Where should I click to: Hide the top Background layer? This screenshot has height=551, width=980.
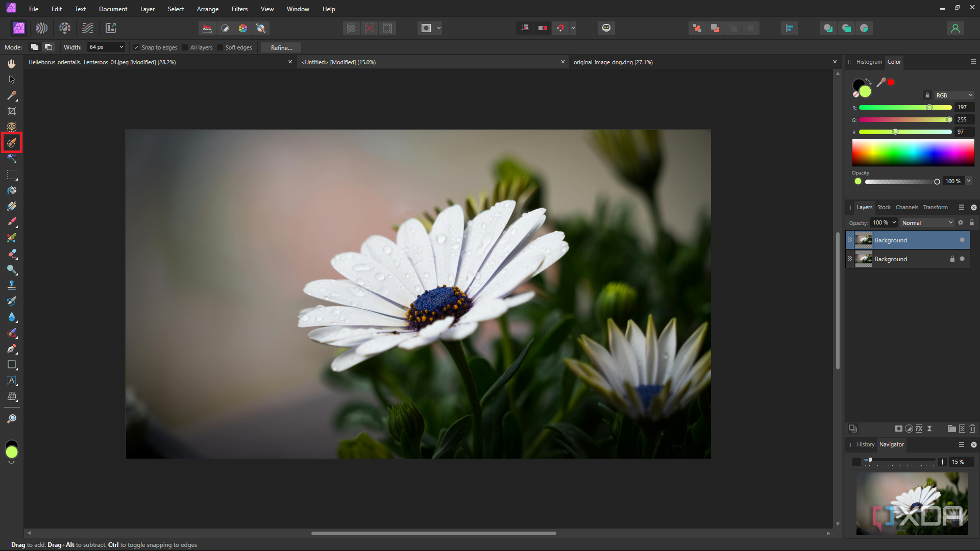pos(962,240)
